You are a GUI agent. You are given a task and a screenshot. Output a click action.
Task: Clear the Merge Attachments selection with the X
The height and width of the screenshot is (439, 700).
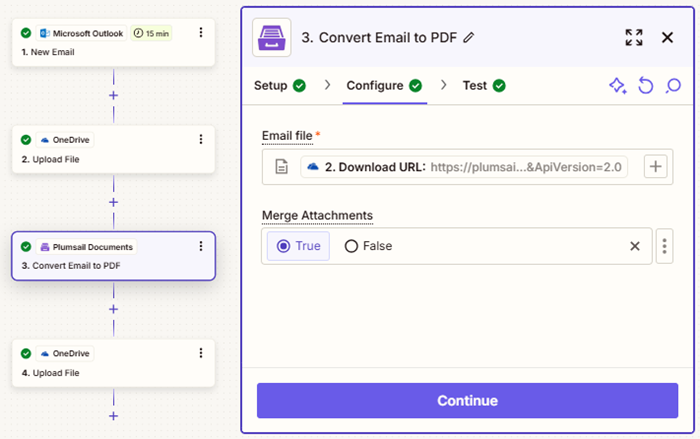pos(635,246)
